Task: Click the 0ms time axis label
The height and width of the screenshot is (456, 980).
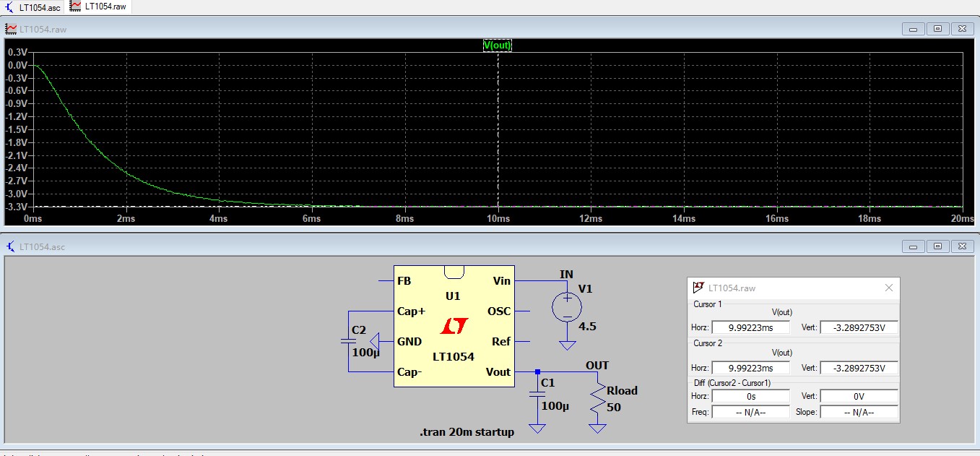Action: tap(33, 218)
